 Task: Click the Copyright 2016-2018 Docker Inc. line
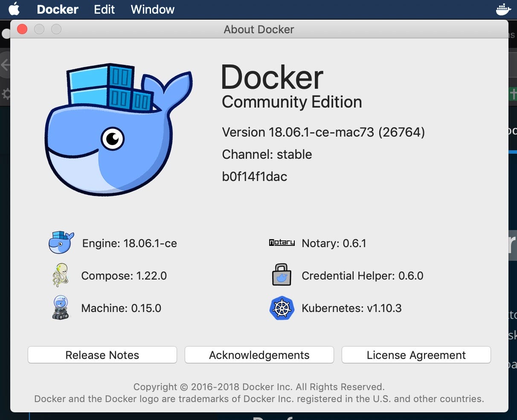tap(259, 387)
